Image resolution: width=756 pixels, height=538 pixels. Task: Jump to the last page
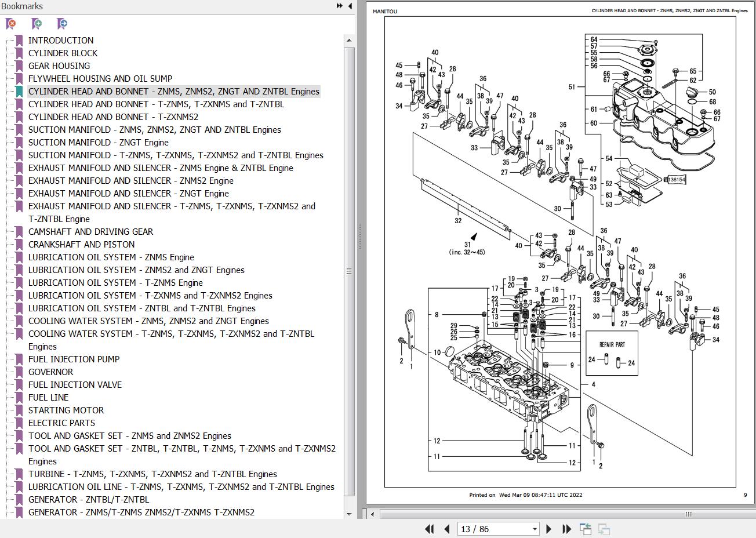pyautogui.click(x=566, y=529)
